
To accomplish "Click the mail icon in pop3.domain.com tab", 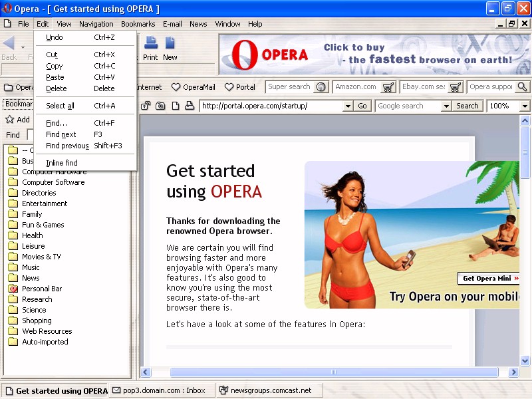I will pyautogui.click(x=116, y=390).
